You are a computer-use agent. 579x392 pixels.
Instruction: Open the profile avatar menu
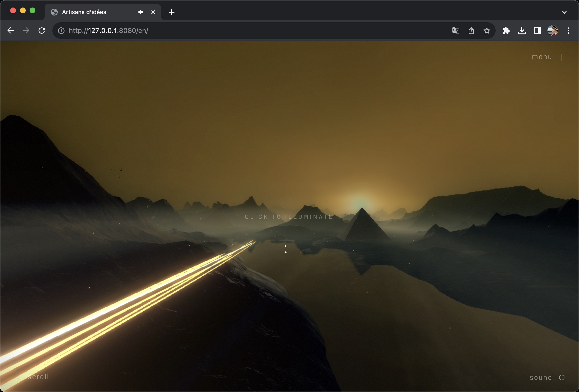coord(553,31)
